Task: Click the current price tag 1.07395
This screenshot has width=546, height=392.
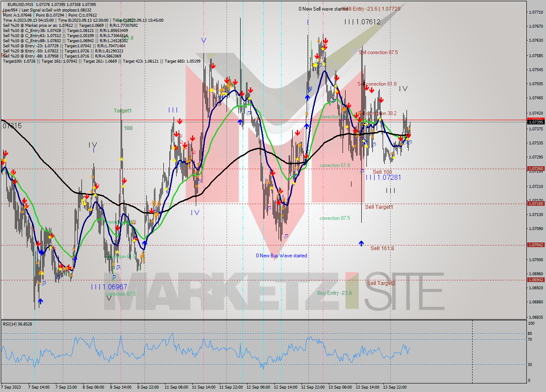Action: click(536, 122)
